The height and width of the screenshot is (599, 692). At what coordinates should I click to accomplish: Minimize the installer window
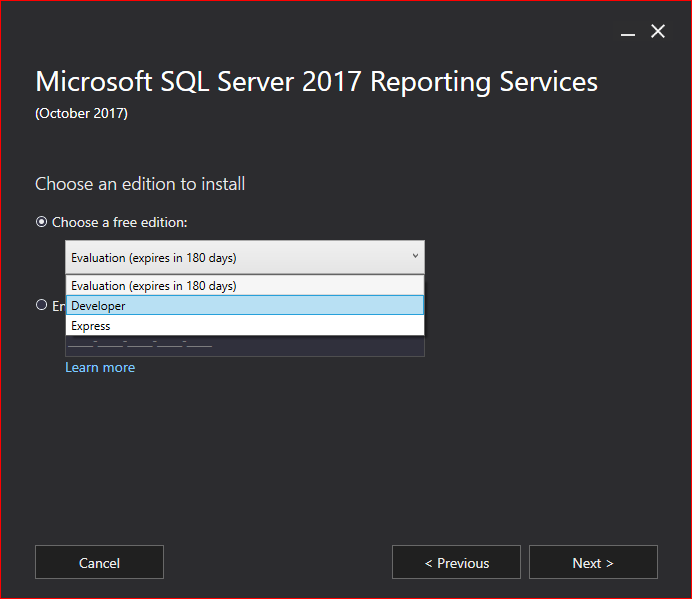(x=627, y=33)
